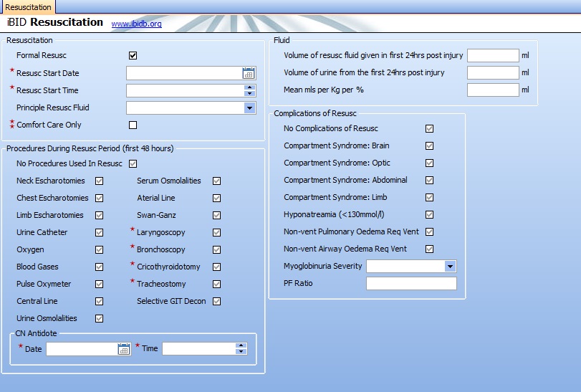The height and width of the screenshot is (392, 581).
Task: Tick the Comfort Care Only checkbox
Action: (133, 125)
